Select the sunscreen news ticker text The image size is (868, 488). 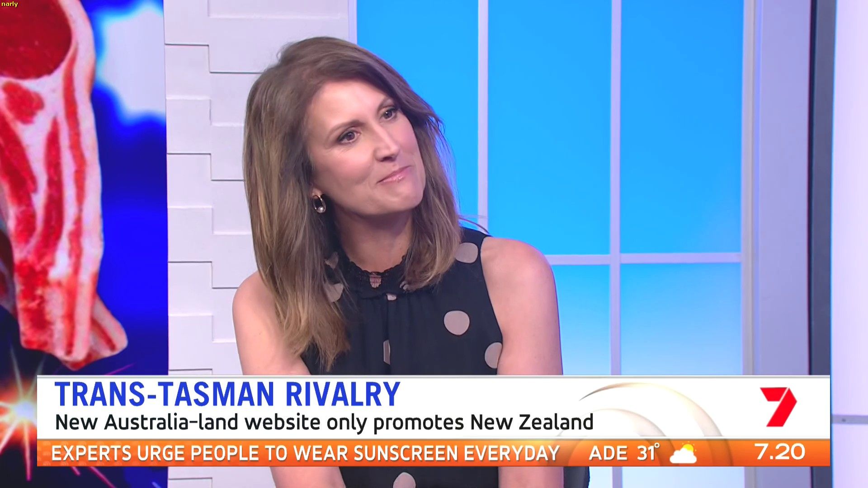pyautogui.click(x=305, y=453)
